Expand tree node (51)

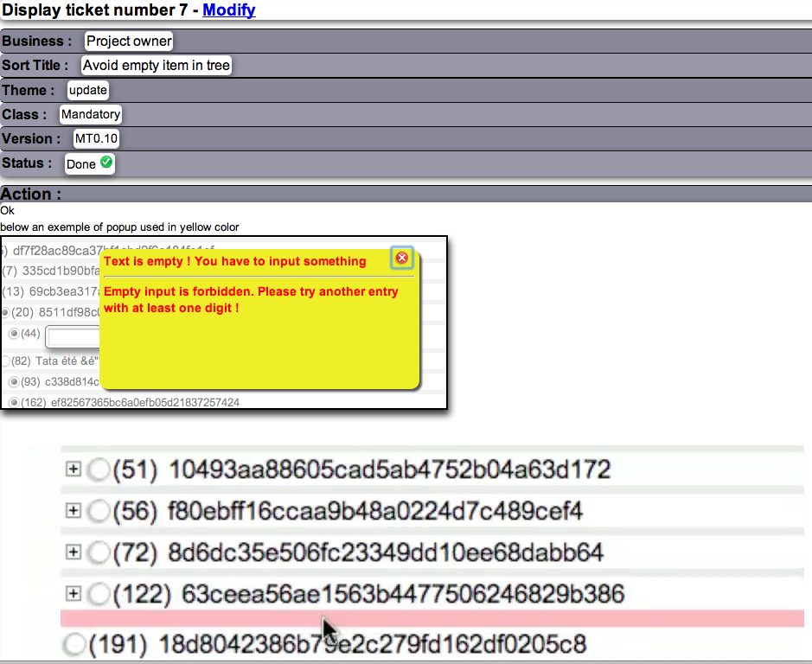(73, 469)
